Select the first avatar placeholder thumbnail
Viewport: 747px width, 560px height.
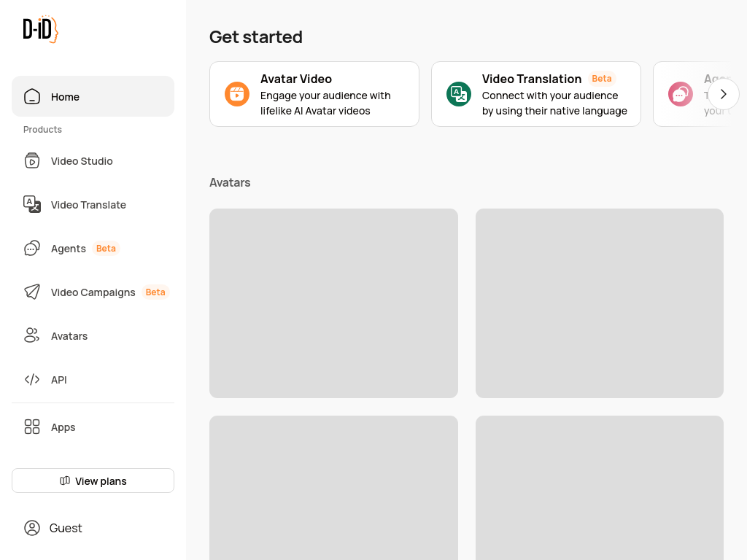333,303
